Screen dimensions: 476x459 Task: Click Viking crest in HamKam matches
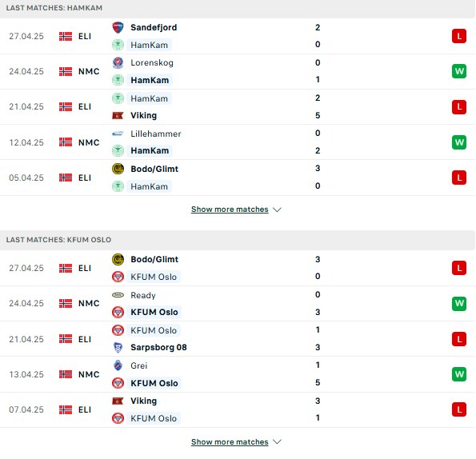[x=118, y=116]
